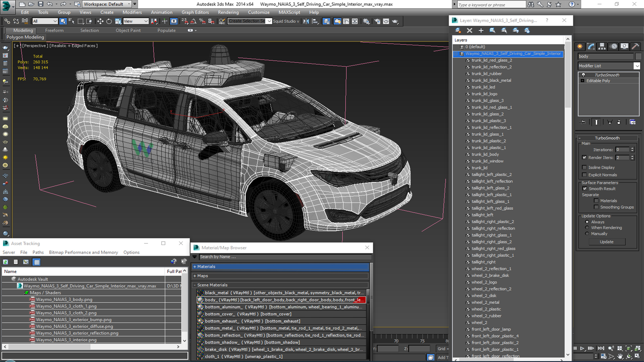Open the Graph Editors menu

195,12
